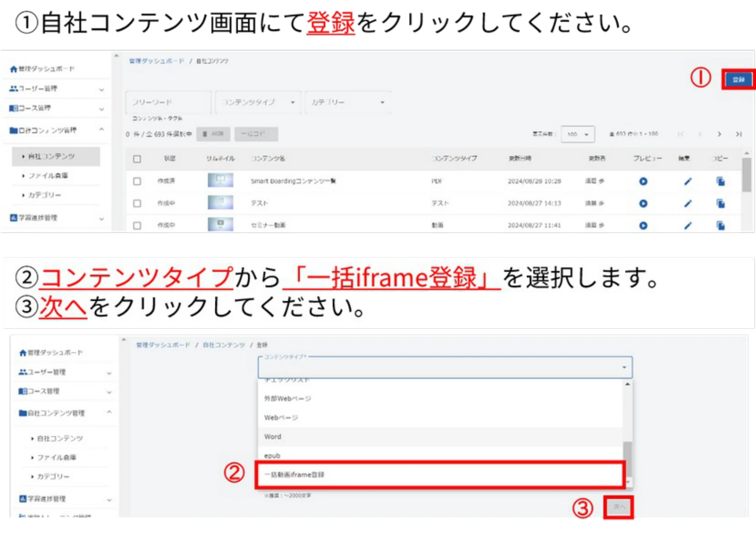This screenshot has width=756, height=535.
Task: Click the blue 登録 button at top right
Action: pos(738,80)
